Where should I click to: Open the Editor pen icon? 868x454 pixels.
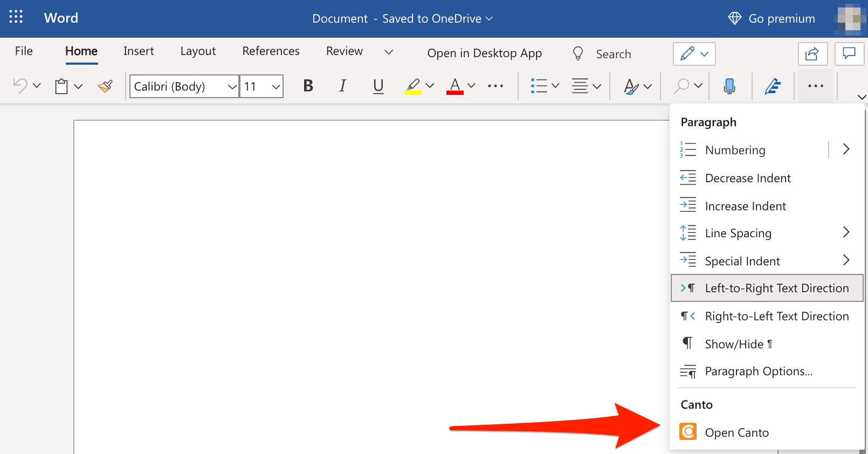pyautogui.click(x=773, y=86)
